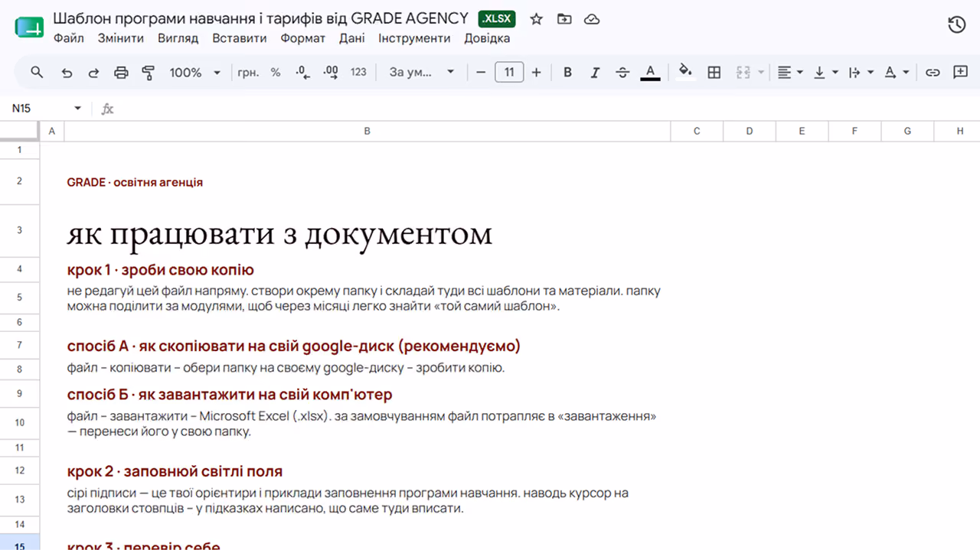Click the document title text
This screenshot has width=980, height=550.
coord(261,18)
